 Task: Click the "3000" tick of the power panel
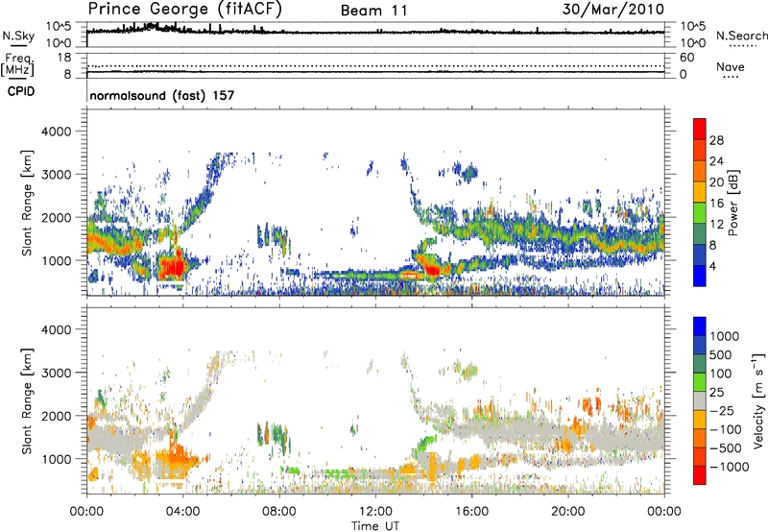click(57, 175)
